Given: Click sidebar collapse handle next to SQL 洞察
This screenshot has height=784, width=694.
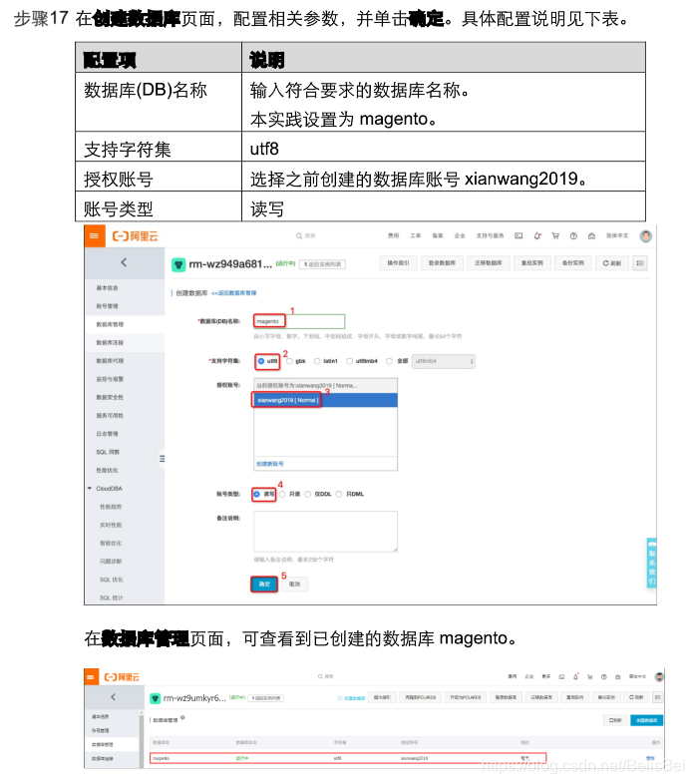Looking at the screenshot, I should point(162,458).
